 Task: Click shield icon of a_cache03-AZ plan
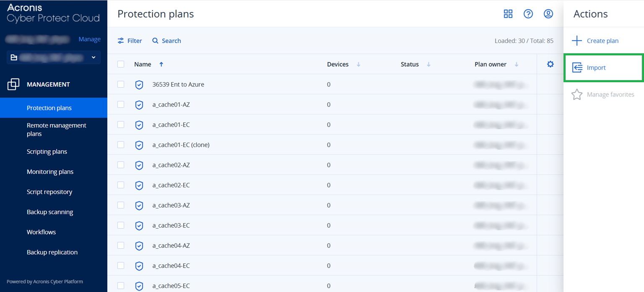139,206
